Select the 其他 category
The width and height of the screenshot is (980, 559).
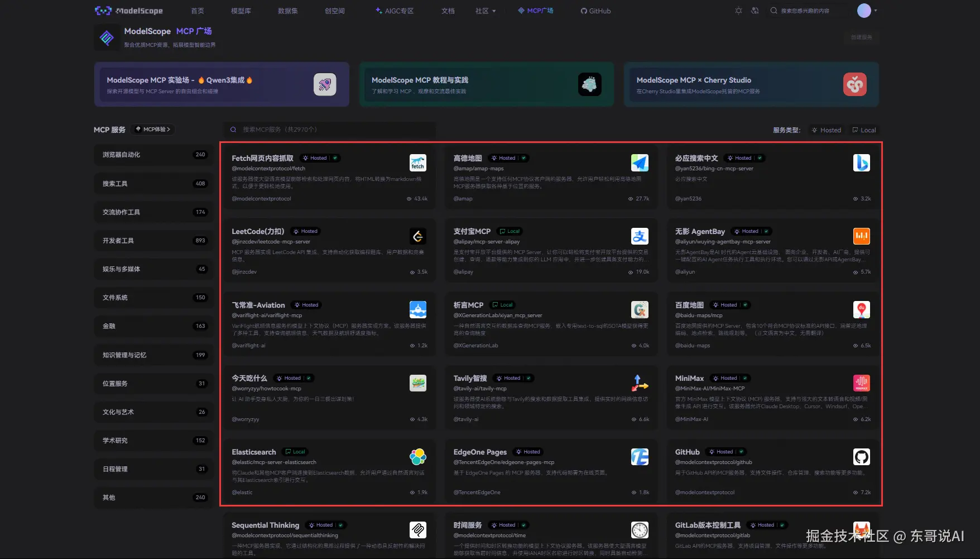[154, 497]
